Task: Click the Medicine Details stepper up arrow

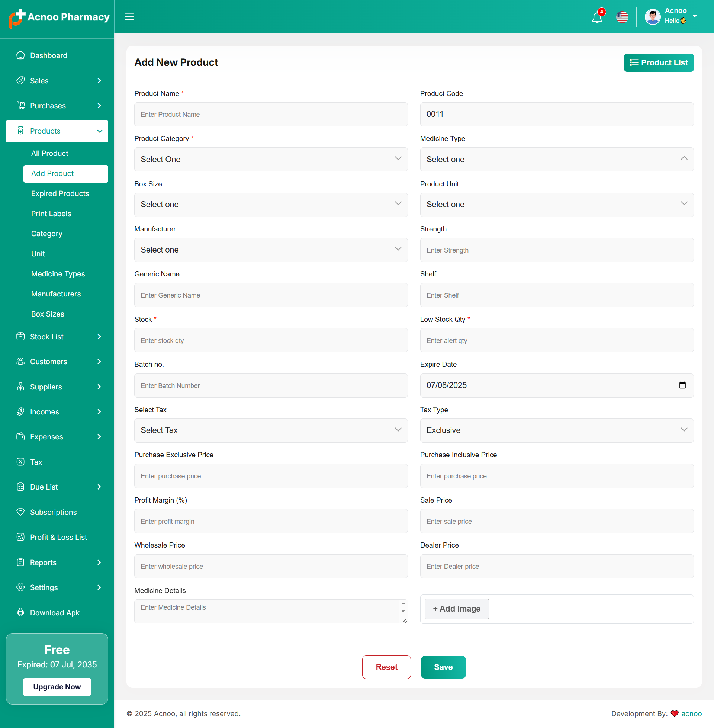Action: point(403,603)
